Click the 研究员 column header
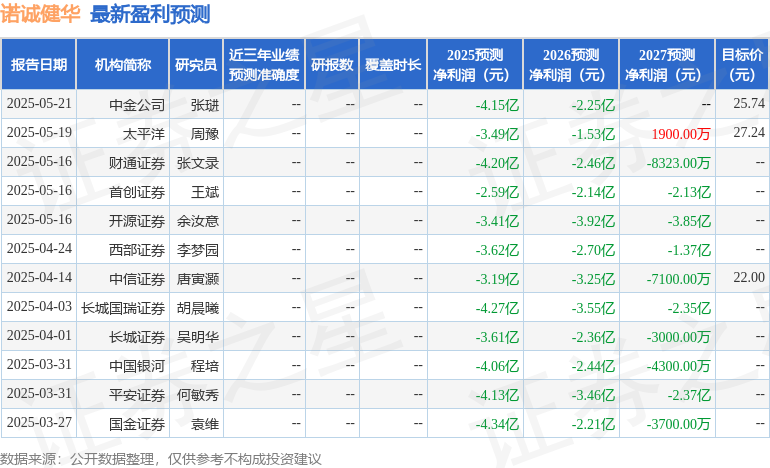Viewport: 770px width, 468px height. tap(196, 64)
